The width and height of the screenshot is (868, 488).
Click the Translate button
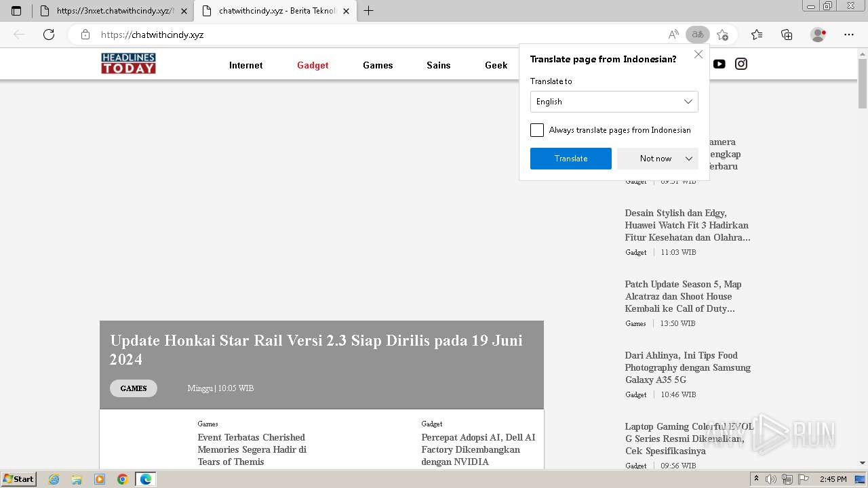click(571, 159)
